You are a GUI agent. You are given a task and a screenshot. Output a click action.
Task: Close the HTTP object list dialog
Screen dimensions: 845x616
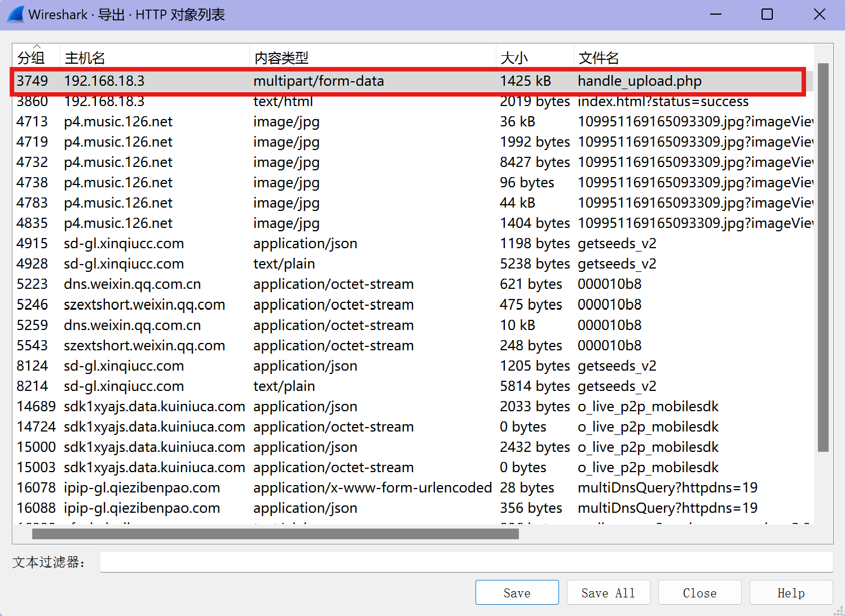coord(699,592)
